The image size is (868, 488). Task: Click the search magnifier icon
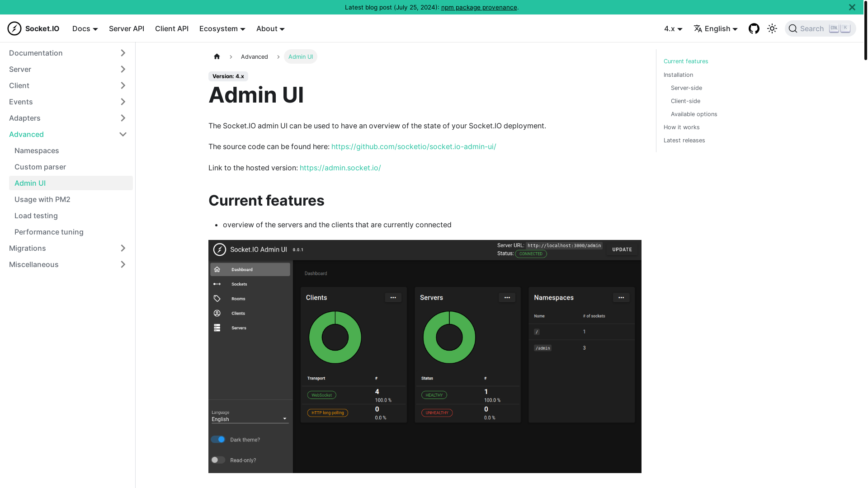click(793, 28)
